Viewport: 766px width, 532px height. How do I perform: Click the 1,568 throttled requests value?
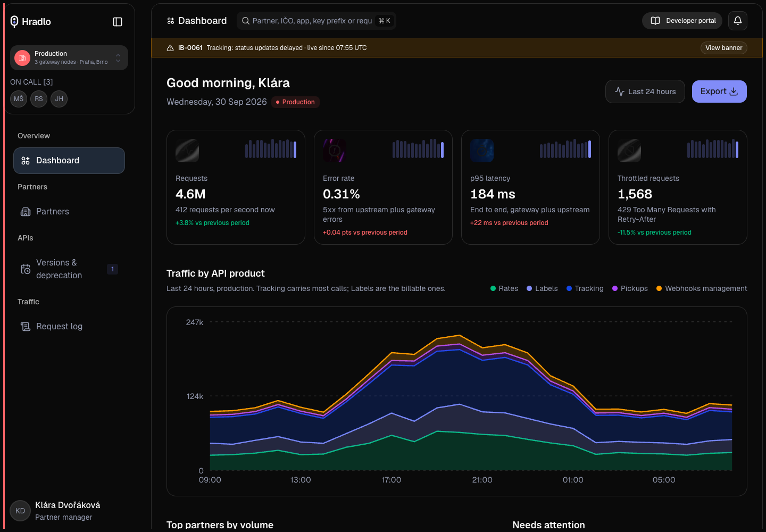635,194
